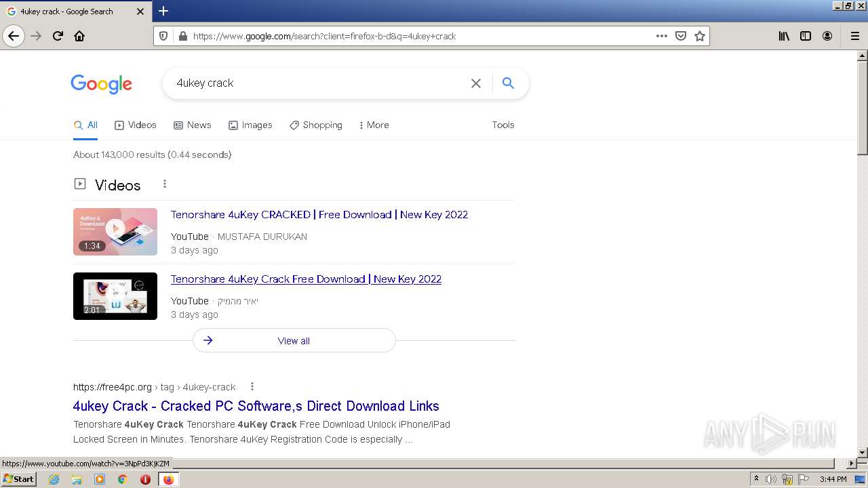Open Tenorshare 4uKey CRACKED video link

[319, 214]
